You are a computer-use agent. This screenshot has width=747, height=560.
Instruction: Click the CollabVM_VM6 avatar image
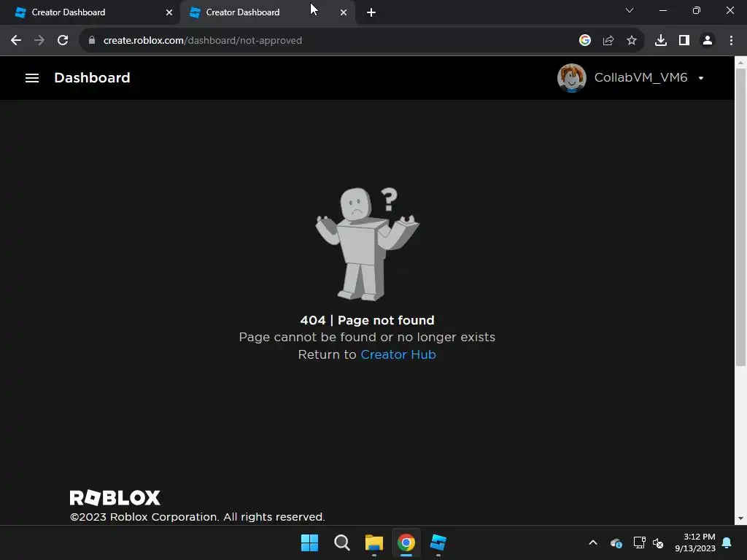point(571,77)
